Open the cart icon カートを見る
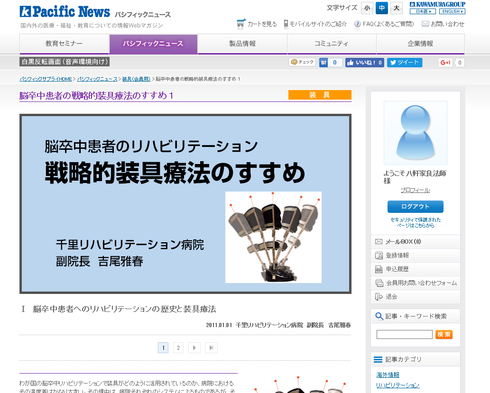Screen dimensions: 490x393 click(x=257, y=24)
